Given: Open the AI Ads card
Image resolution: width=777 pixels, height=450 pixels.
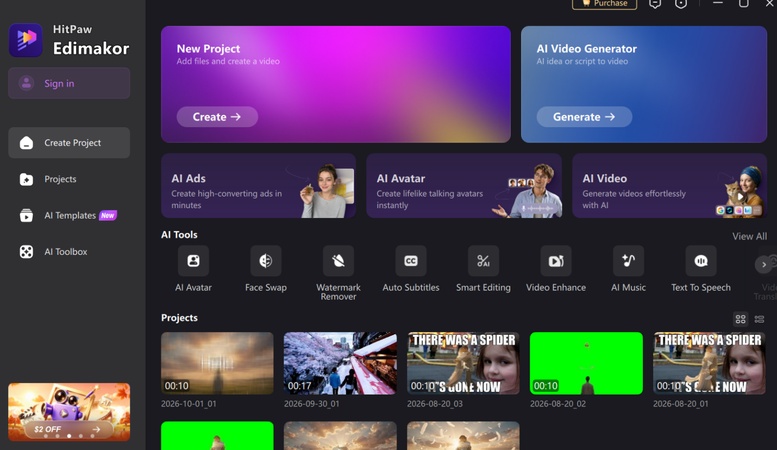Looking at the screenshot, I should [258, 185].
